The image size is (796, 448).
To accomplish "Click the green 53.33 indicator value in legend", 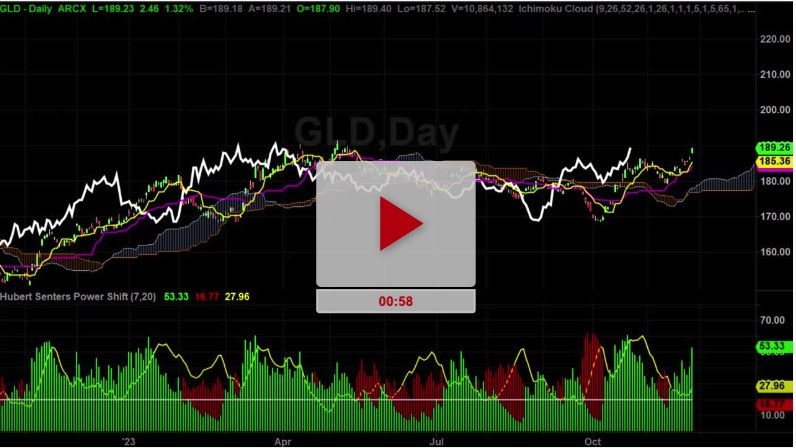I will (x=176, y=297).
